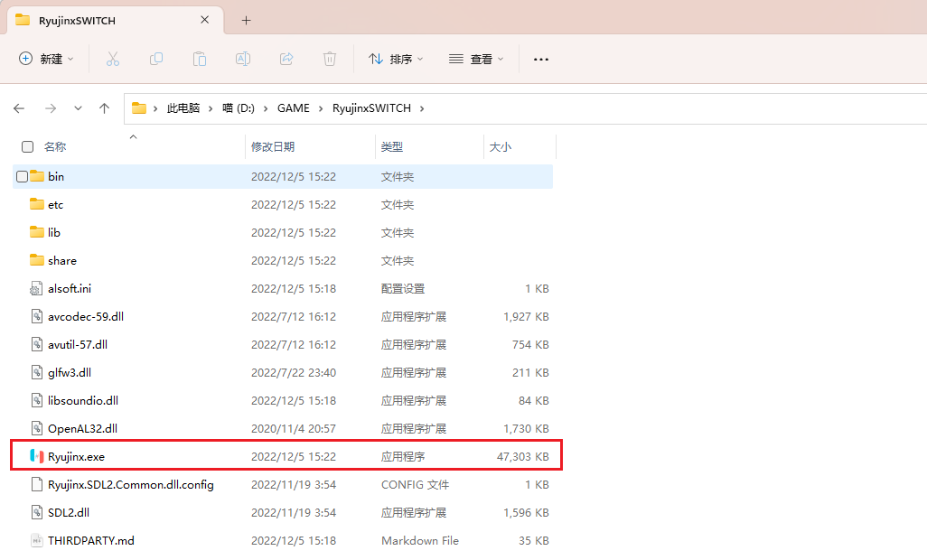Screen dimensions: 927x560
Task: Click the folder icon in address bar
Action: click(x=139, y=108)
